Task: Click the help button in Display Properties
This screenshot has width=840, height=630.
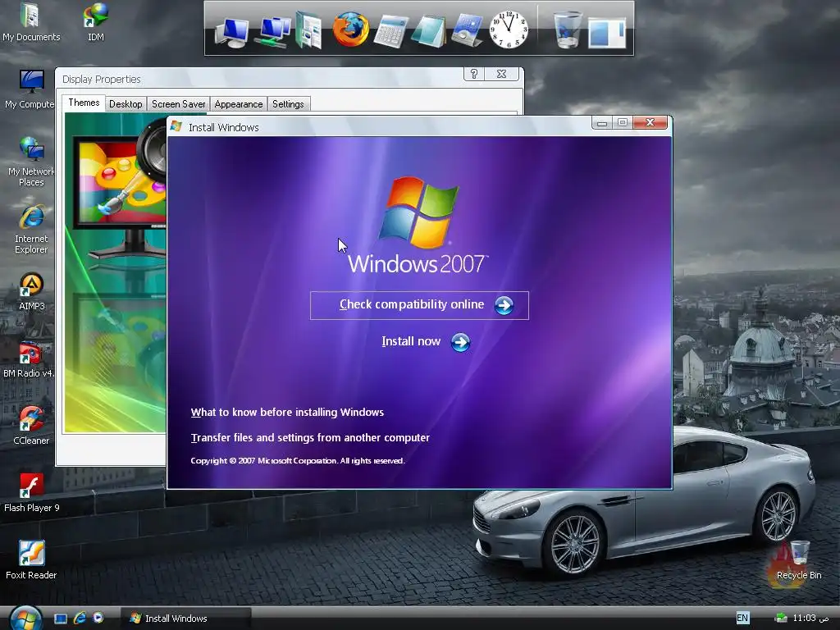Action: click(x=474, y=74)
